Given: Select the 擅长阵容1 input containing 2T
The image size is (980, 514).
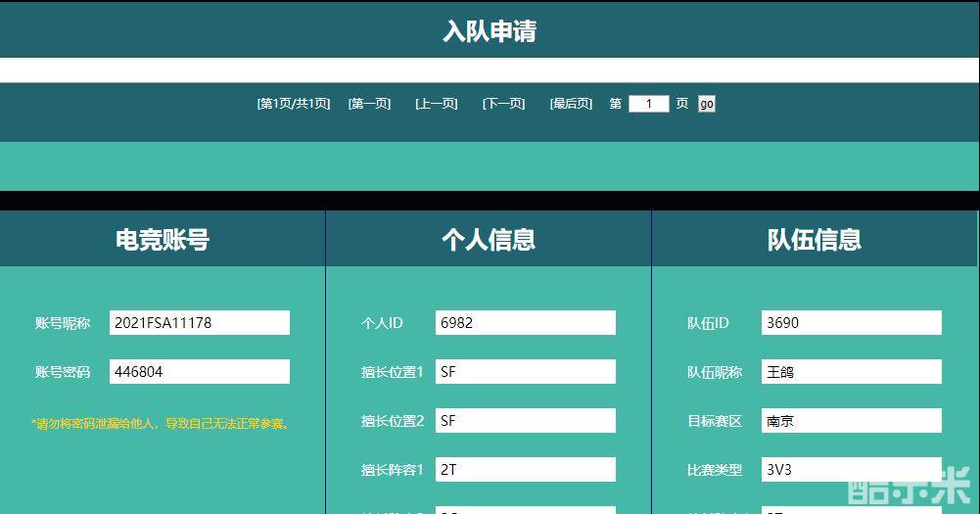Looking at the screenshot, I should pyautogui.click(x=526, y=469).
